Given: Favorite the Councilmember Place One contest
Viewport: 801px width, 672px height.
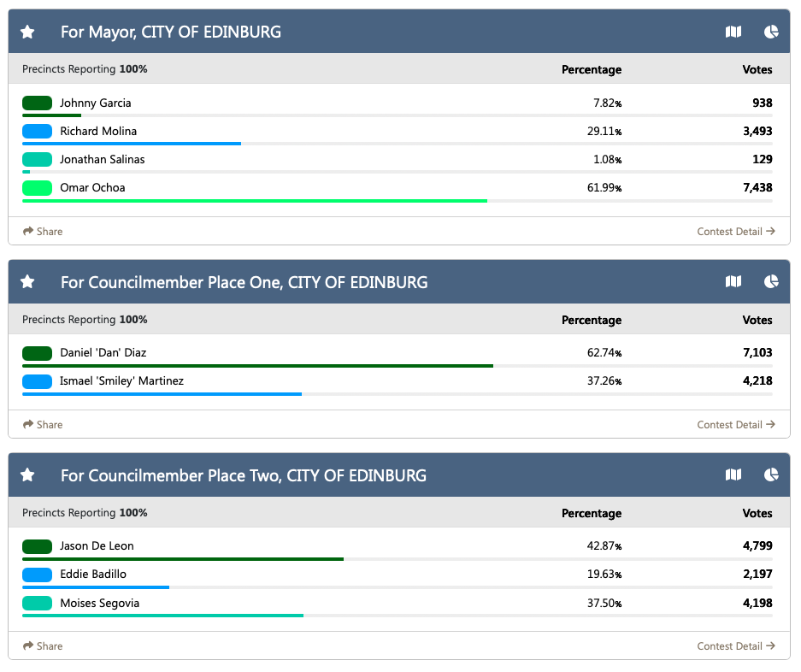Looking at the screenshot, I should tap(27, 282).
